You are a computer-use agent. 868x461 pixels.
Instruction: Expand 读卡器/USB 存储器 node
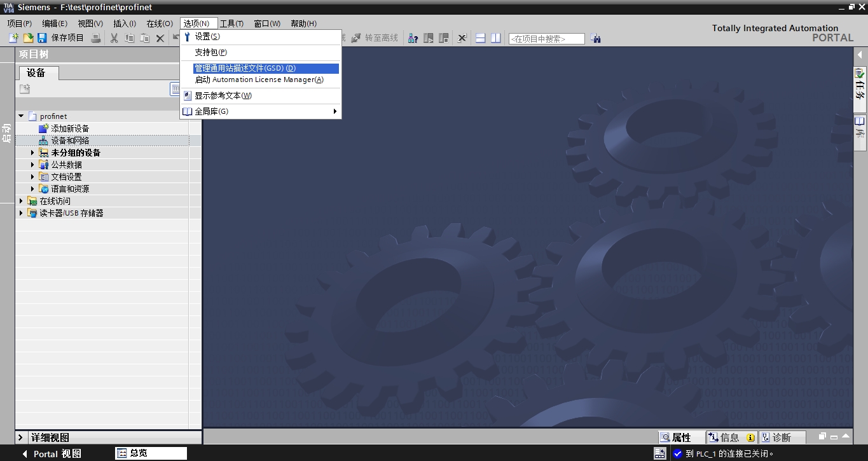[x=21, y=213]
